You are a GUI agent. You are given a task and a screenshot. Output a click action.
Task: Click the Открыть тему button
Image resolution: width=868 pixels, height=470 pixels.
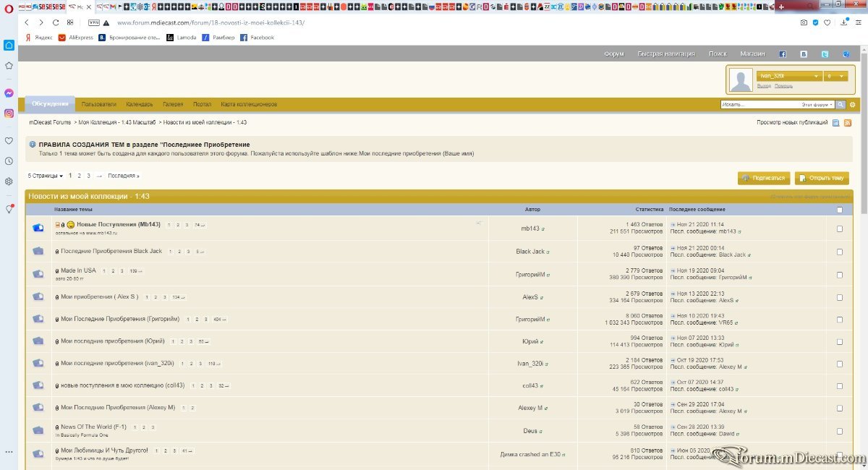pos(822,179)
